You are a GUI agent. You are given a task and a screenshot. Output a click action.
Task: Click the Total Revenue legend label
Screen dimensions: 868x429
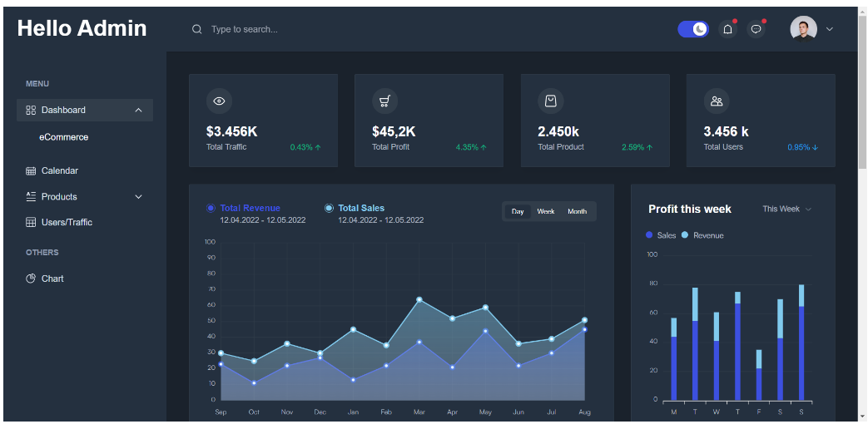coord(250,209)
